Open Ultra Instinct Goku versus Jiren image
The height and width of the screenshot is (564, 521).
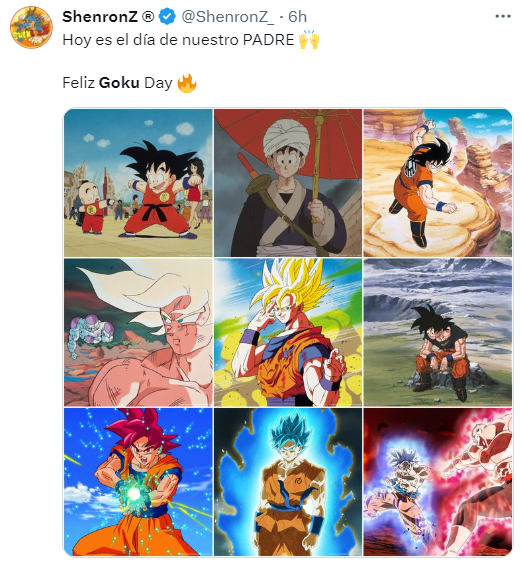(438, 482)
